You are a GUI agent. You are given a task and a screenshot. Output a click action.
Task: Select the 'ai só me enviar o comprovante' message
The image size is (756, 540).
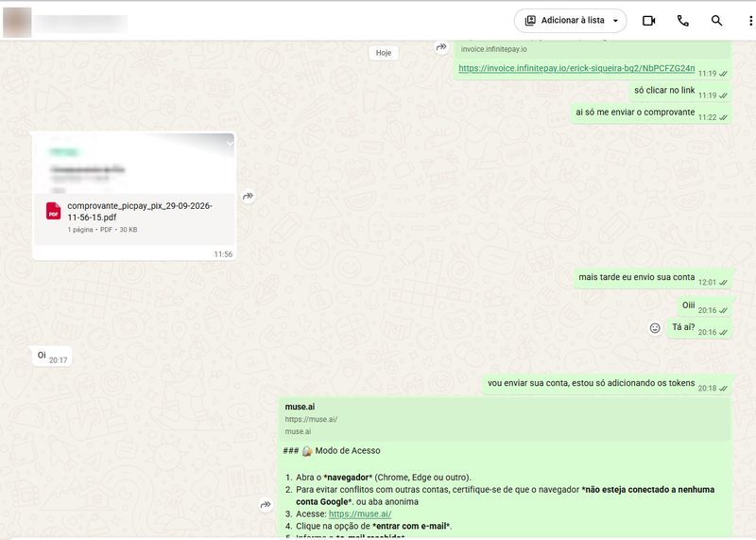click(650, 113)
